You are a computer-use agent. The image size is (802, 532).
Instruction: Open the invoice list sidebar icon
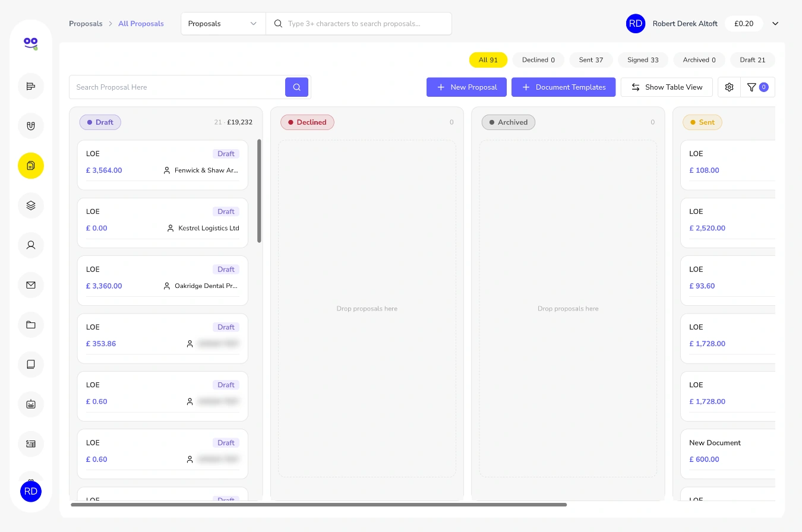[x=31, y=444]
